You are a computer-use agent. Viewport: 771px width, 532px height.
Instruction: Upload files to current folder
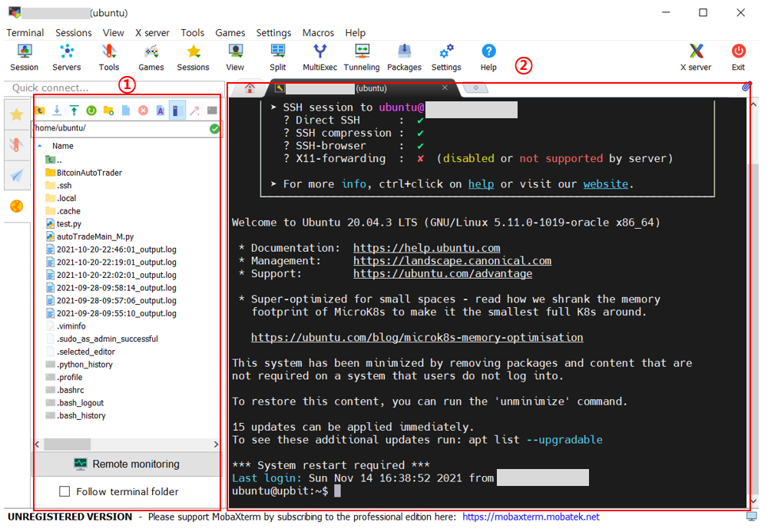[x=74, y=110]
